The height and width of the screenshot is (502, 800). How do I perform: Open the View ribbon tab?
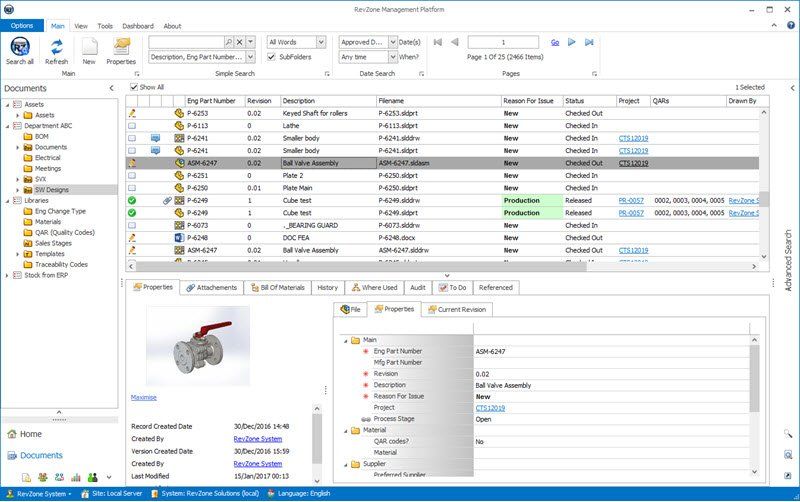[81, 26]
